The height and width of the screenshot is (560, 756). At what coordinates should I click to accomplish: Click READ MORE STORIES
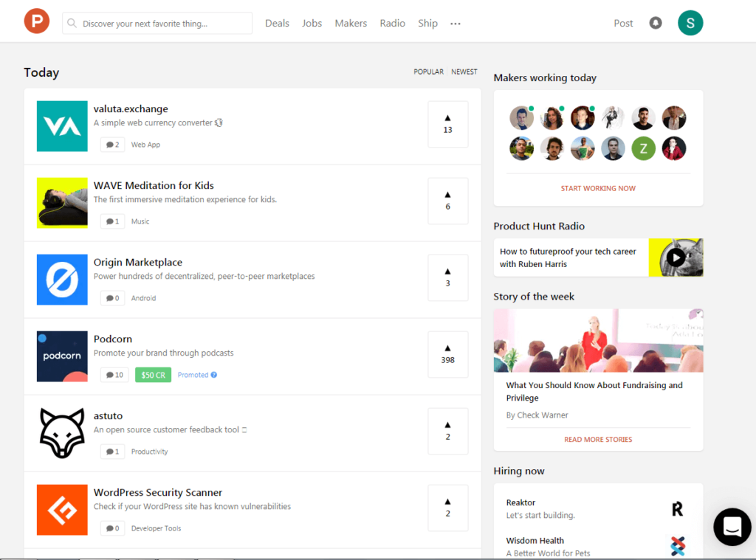(598, 439)
